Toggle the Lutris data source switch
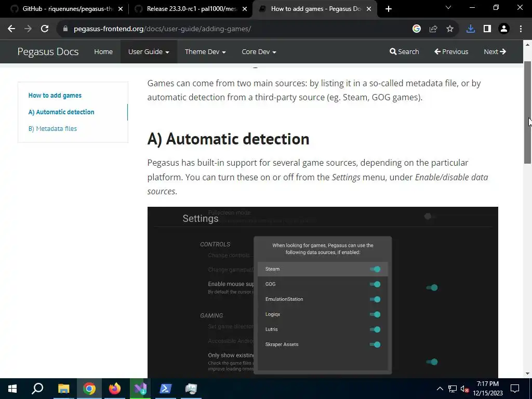This screenshot has height=399, width=532. (375, 329)
